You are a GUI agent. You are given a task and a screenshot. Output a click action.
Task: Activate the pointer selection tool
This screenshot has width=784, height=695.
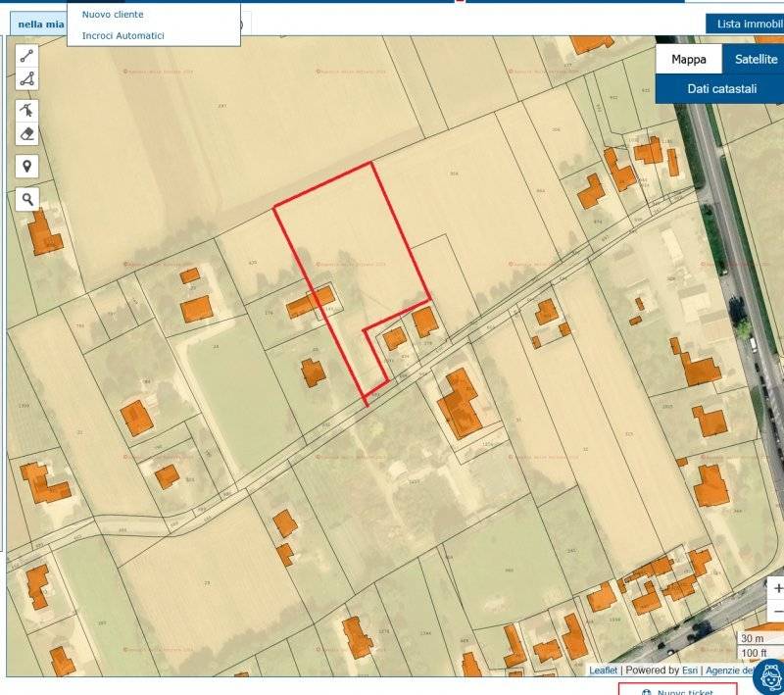click(x=27, y=110)
